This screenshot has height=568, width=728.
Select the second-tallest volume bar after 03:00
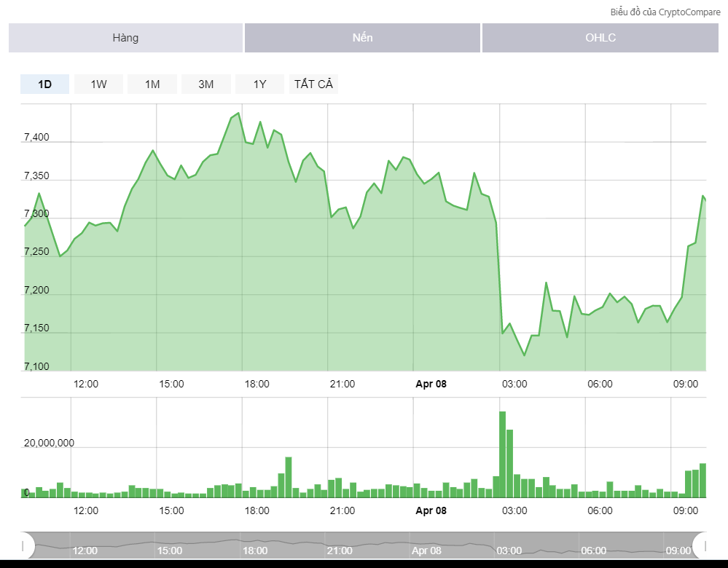pos(509,463)
